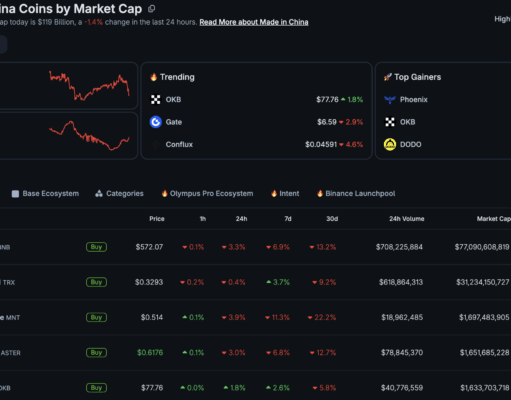The height and width of the screenshot is (400, 511).
Task: Click the 22.2% 30d change value
Action: tap(322, 317)
